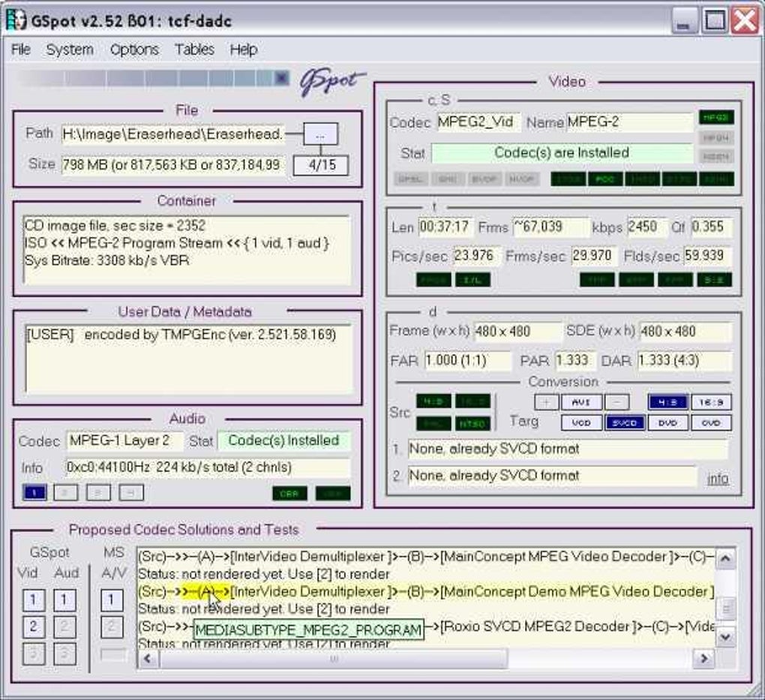Click the MPEG-2 codec indicator beside Name
The height and width of the screenshot is (700, 765).
(x=716, y=118)
